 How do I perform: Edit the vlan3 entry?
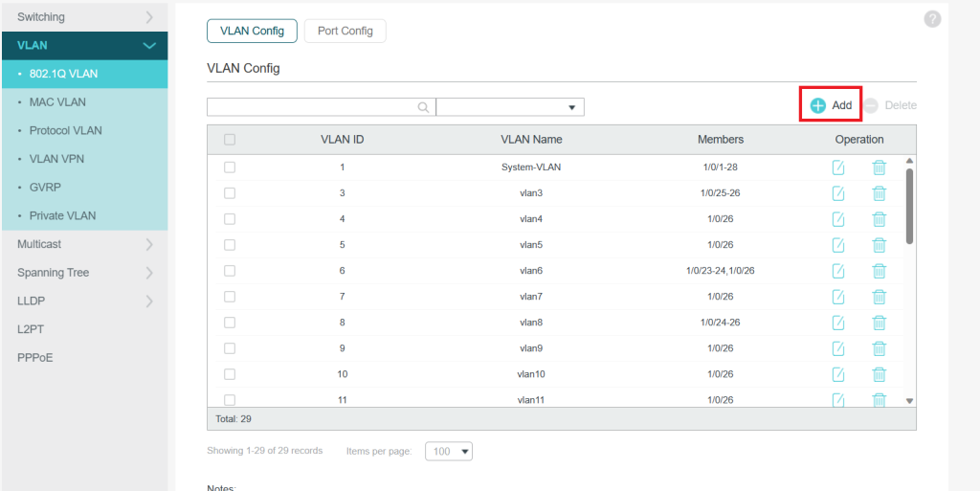[x=838, y=193]
